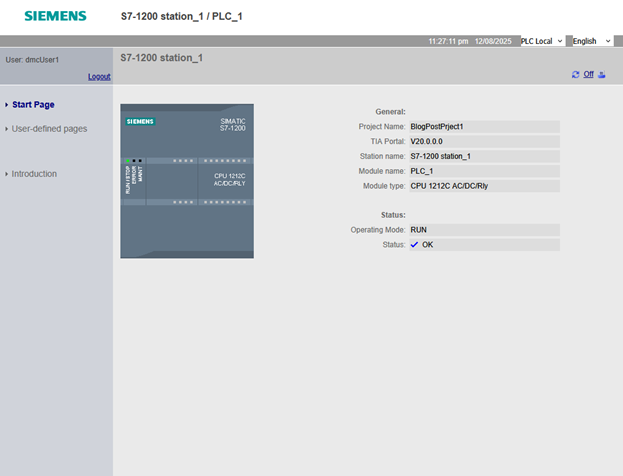
Task: Click the MAINT LED indicator on the PLC
Action: [142, 160]
